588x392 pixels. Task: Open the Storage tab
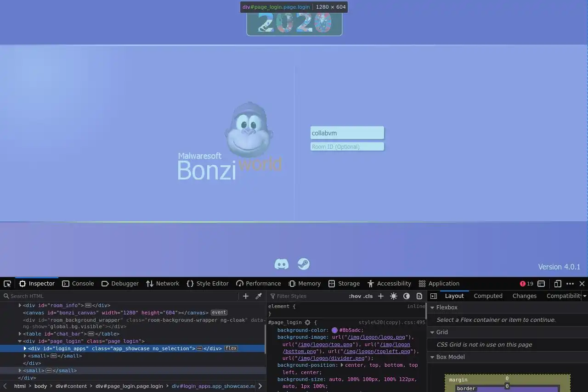click(x=344, y=284)
